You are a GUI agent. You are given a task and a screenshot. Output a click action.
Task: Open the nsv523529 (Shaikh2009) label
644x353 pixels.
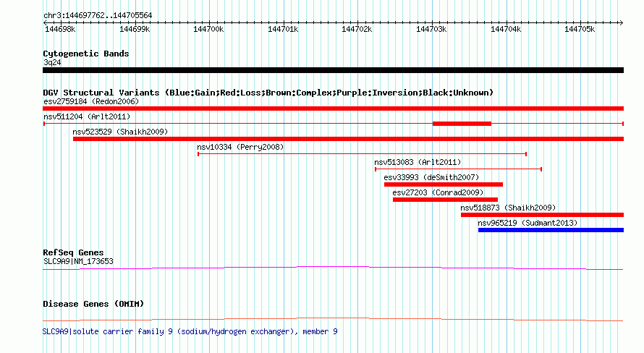pyautogui.click(x=120, y=132)
